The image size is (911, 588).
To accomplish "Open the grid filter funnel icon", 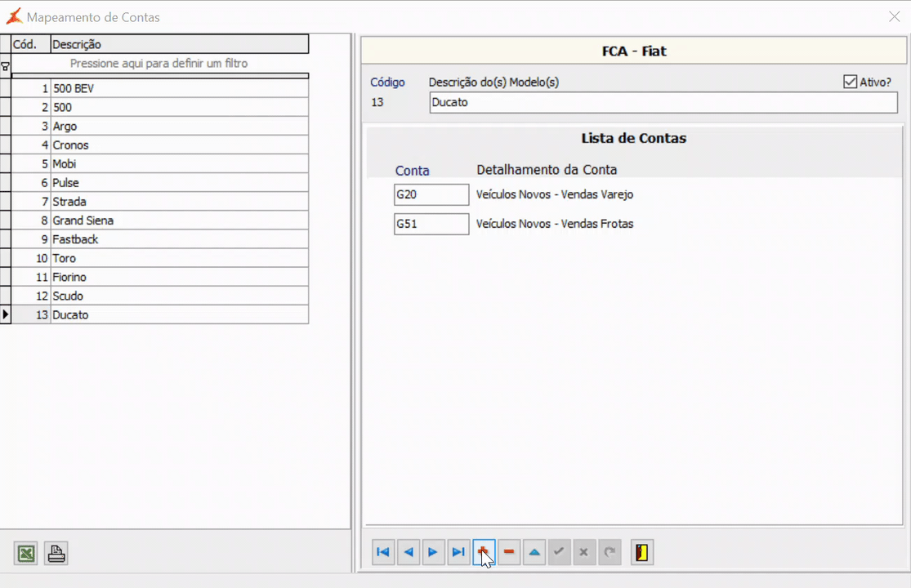I will point(5,66).
